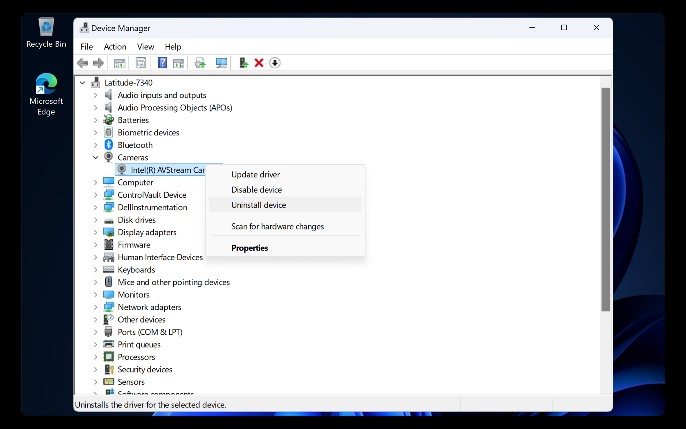Screen dimensions: 686x429
Task: Expand the Keyboards category
Action: [x=95, y=270]
